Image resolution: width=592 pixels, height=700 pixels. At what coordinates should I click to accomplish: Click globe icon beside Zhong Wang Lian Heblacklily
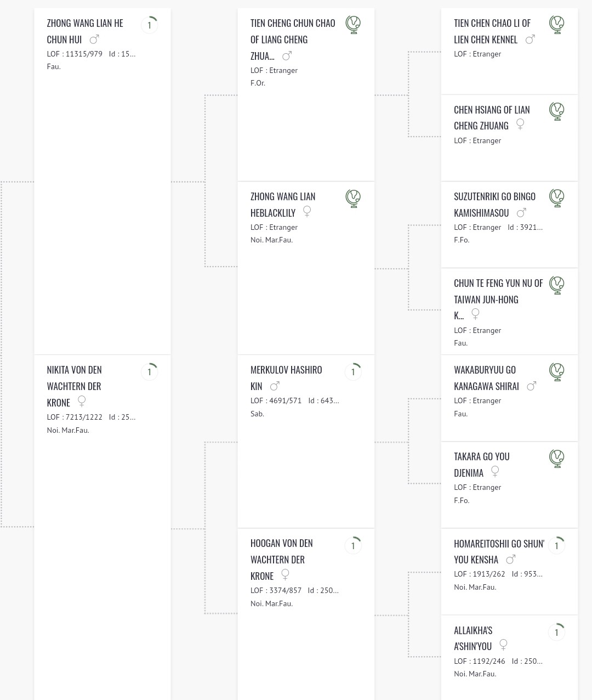(354, 198)
